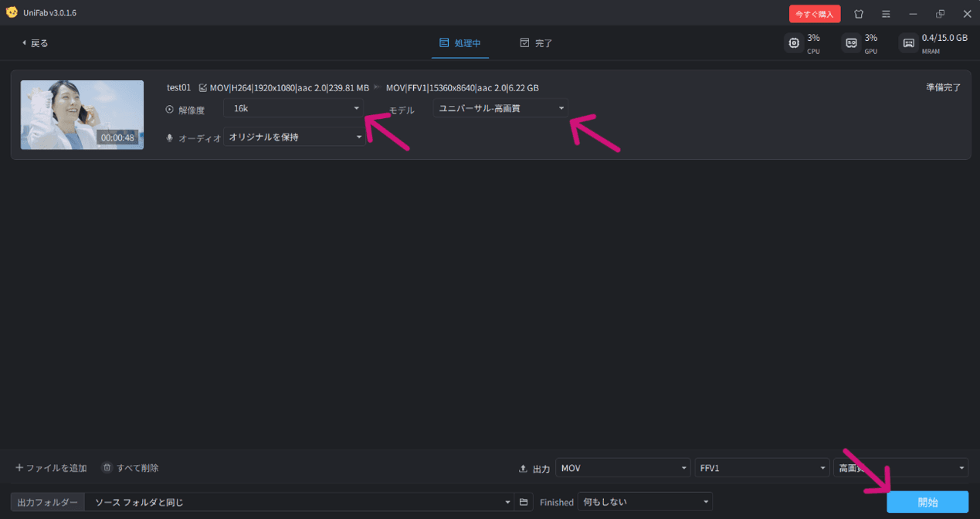Image resolution: width=980 pixels, height=519 pixels.
Task: Close the UniFab window
Action: point(967,14)
